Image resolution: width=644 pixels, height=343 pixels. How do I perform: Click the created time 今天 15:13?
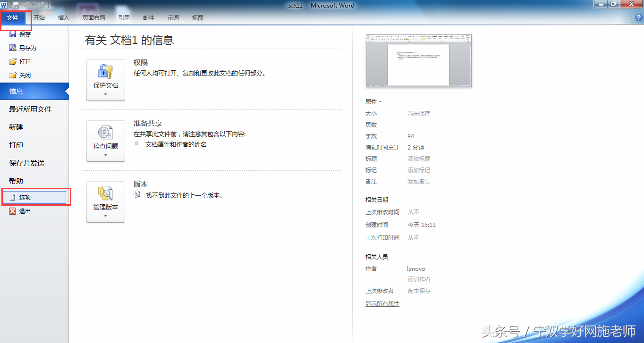click(x=422, y=225)
